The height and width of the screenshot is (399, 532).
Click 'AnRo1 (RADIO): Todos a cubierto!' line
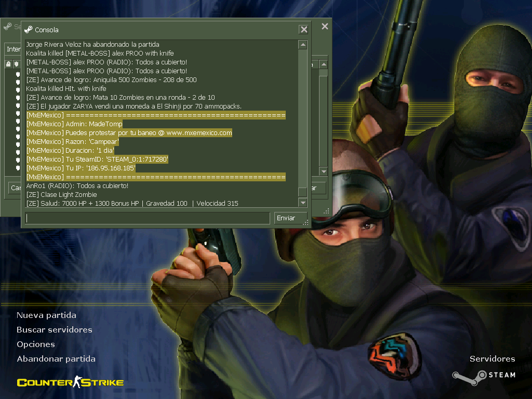click(77, 185)
